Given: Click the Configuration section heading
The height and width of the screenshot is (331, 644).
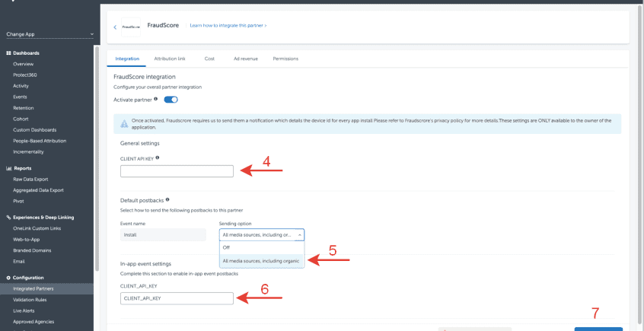Looking at the screenshot, I should coord(28,278).
